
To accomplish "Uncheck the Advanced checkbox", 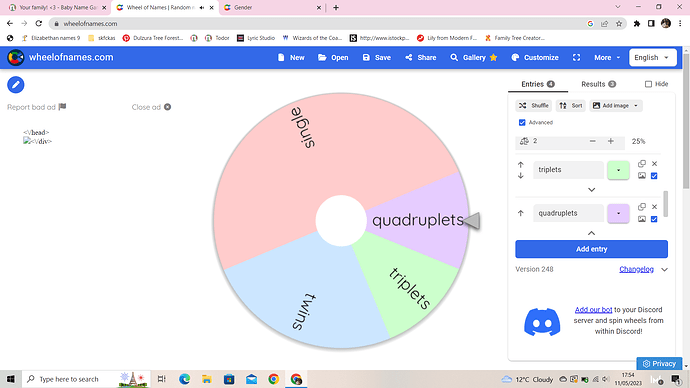I will pyautogui.click(x=522, y=122).
